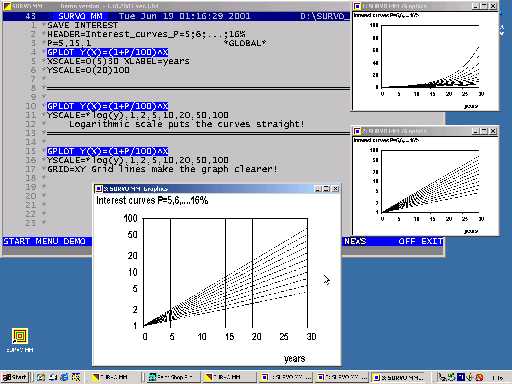Screen dimensions: 512x384
Task: Click the taskbar clock
Action: 497,378
